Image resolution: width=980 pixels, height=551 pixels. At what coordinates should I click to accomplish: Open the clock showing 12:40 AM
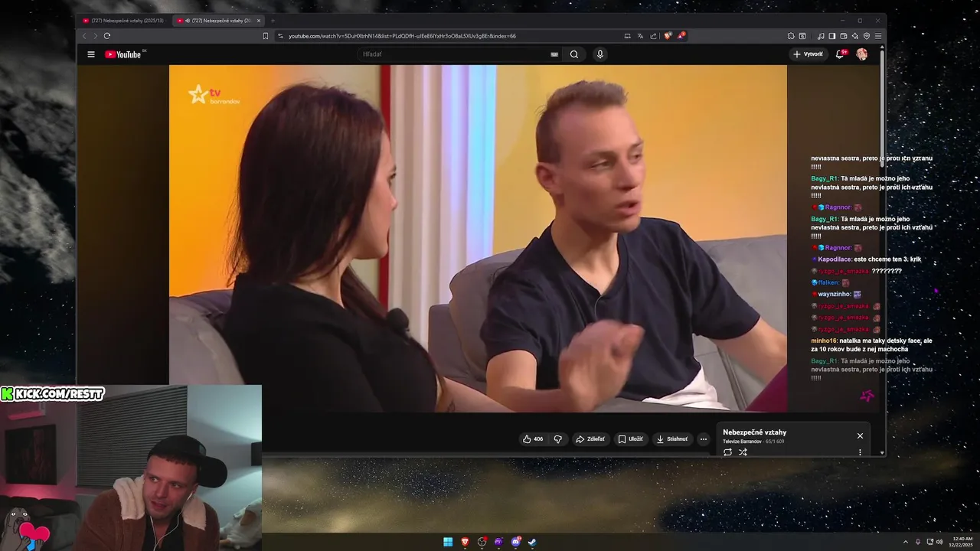pyautogui.click(x=962, y=542)
